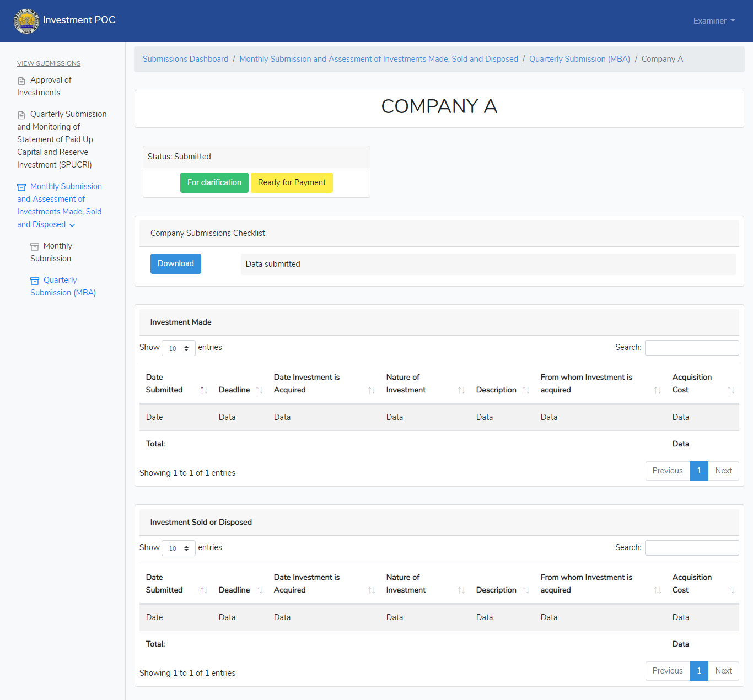The width and height of the screenshot is (753, 700).
Task: Go to Submissions Dashboard breadcrumb
Action: click(x=185, y=59)
